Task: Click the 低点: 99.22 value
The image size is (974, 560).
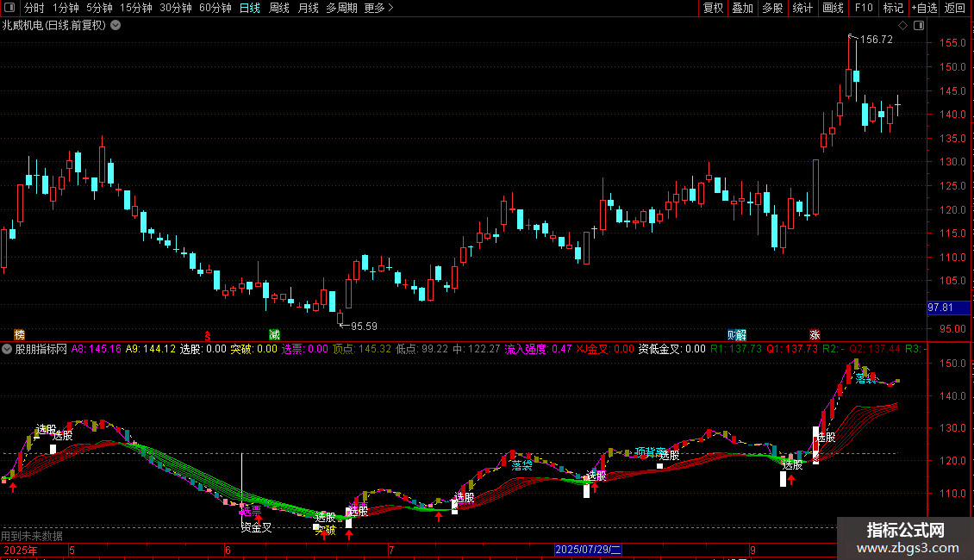Action: pos(421,349)
